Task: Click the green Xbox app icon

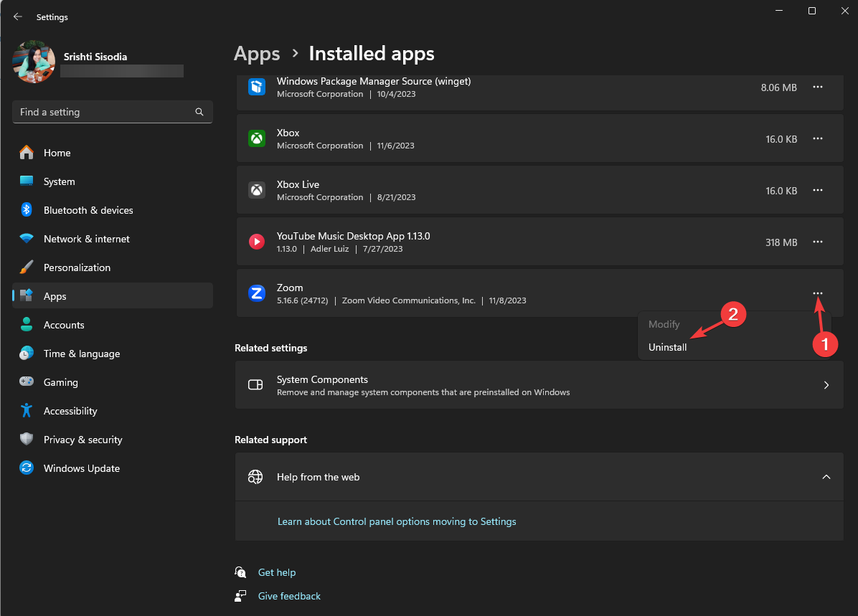Action: [x=257, y=138]
